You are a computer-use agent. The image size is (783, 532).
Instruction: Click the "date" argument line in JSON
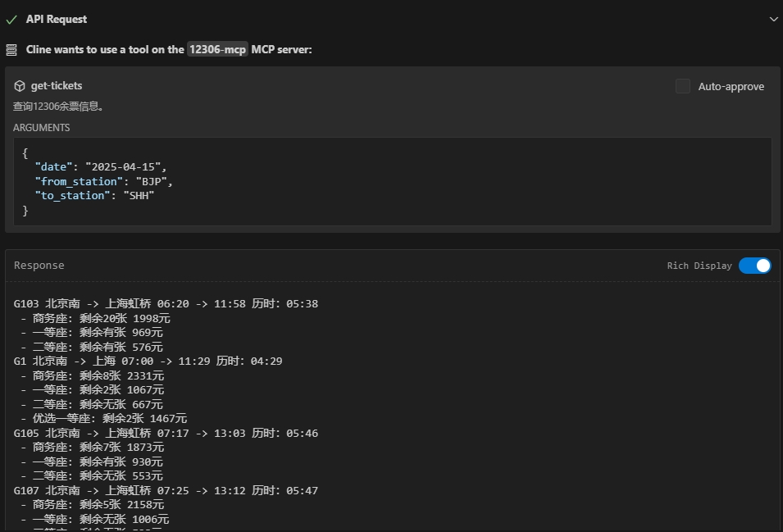(100, 167)
